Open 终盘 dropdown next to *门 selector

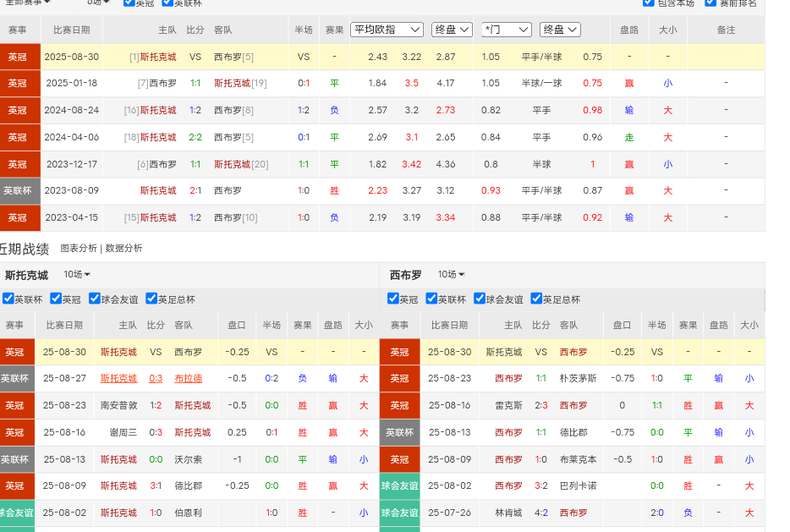point(560,30)
